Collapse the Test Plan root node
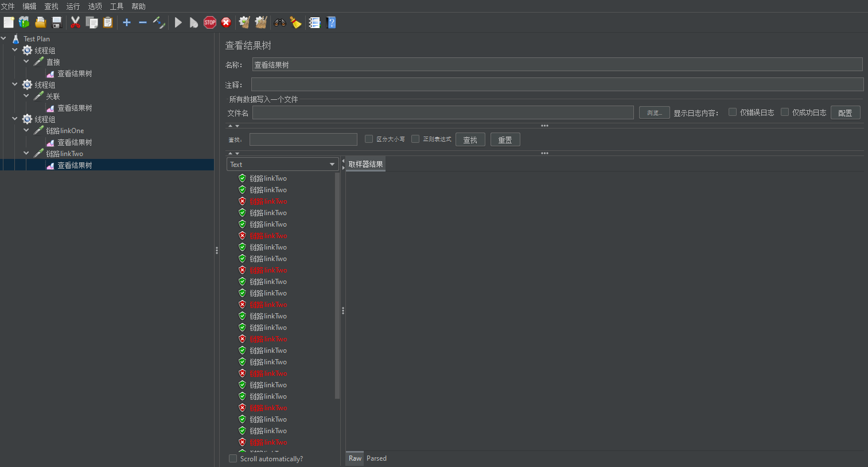Image resolution: width=868 pixels, height=467 pixels. pyautogui.click(x=4, y=39)
